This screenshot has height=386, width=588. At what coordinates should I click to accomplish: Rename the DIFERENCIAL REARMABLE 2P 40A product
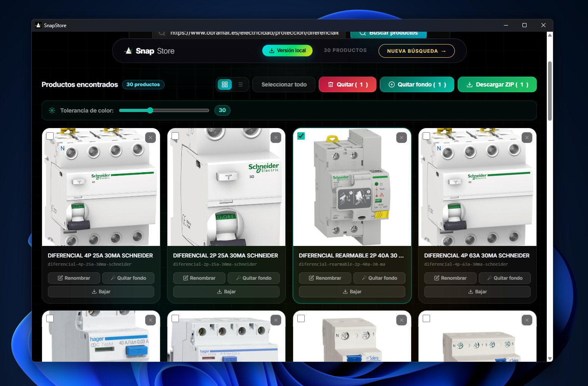click(325, 278)
